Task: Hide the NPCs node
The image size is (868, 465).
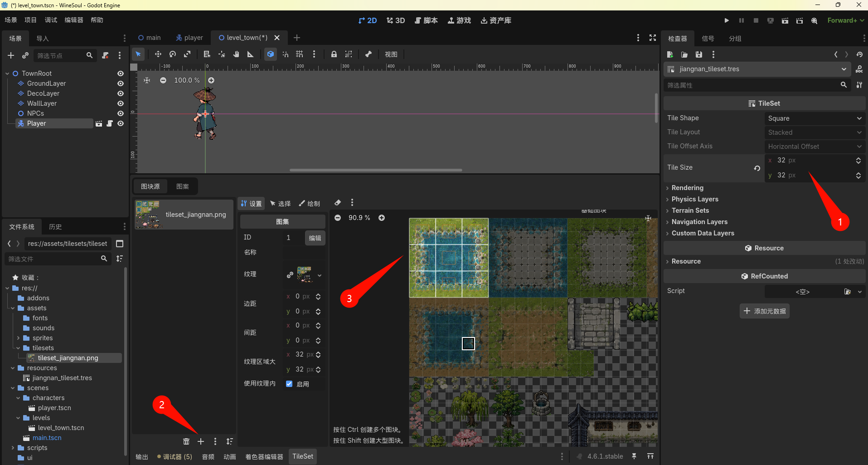Action: 121,113
